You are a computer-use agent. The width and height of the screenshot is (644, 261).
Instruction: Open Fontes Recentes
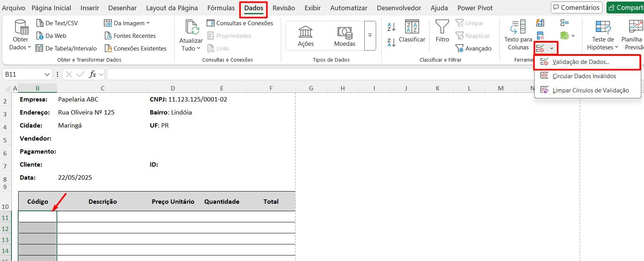[x=130, y=36]
